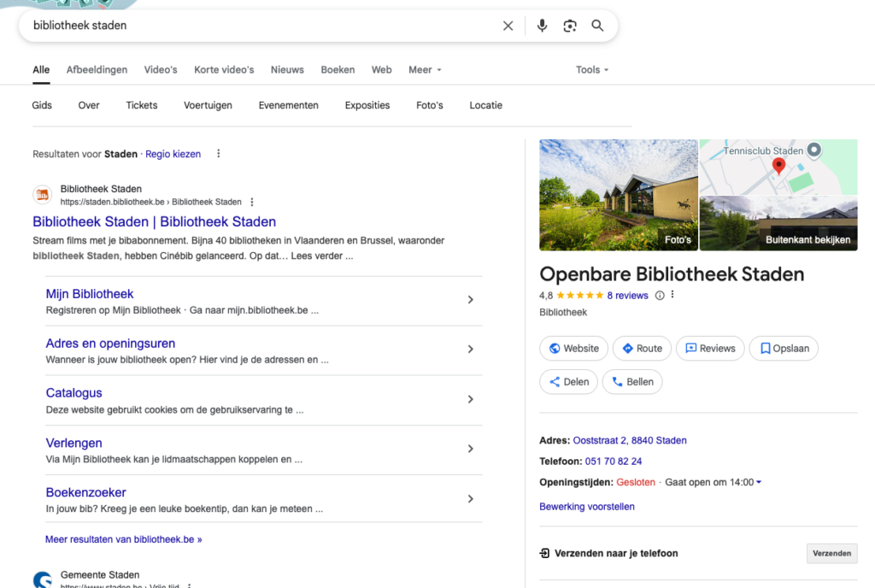Open the Meer dropdown in search tabs

tap(425, 70)
